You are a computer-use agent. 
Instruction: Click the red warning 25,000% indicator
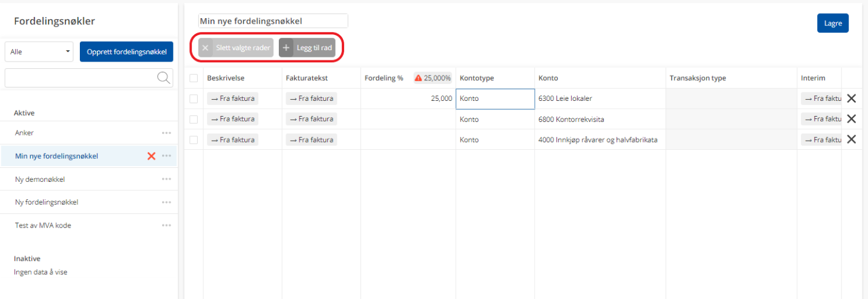pyautogui.click(x=432, y=78)
